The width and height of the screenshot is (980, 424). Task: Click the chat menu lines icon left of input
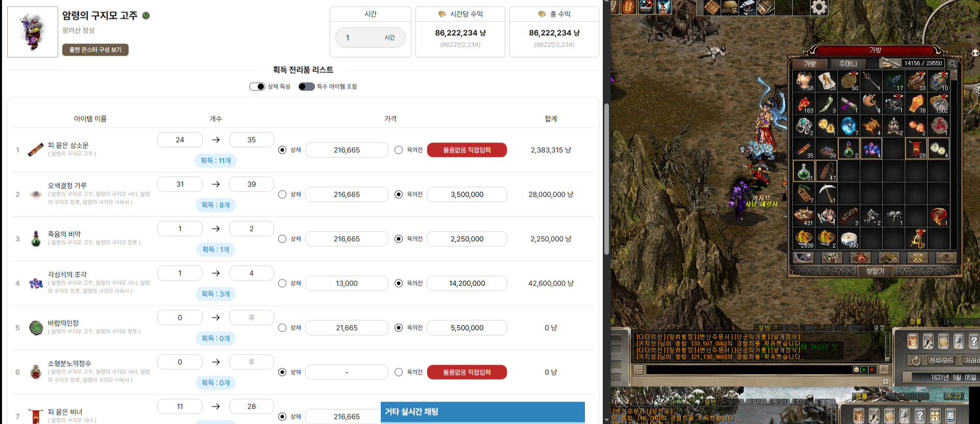639,369
